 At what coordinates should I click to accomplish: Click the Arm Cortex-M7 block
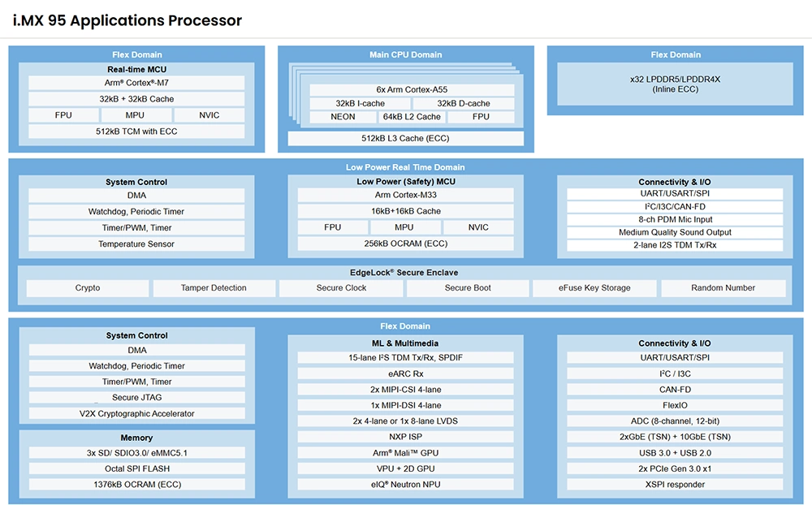tap(136, 83)
